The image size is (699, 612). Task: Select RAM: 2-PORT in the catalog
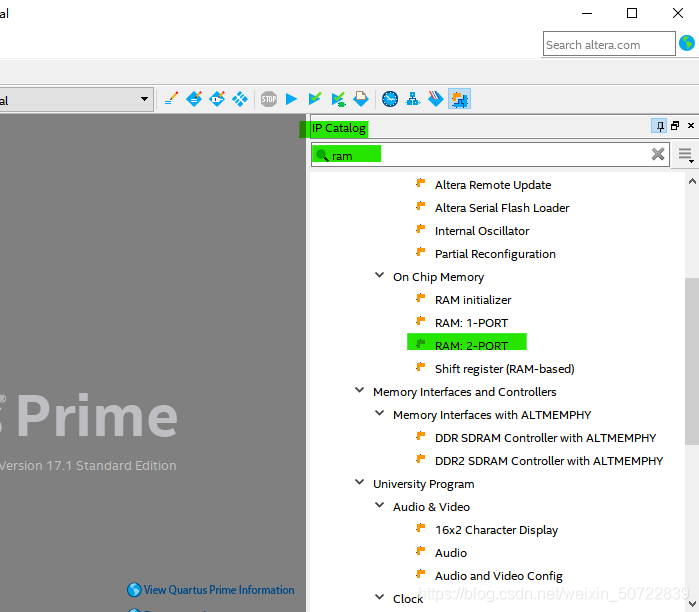pos(471,345)
